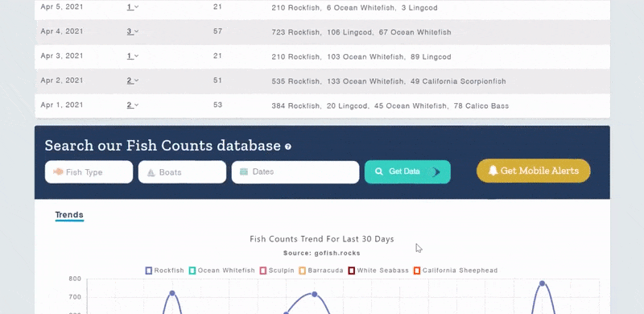Screen dimensions: 644x314
Task: Click the '103 Ocean Whitefish' catch text
Action: 365,56
